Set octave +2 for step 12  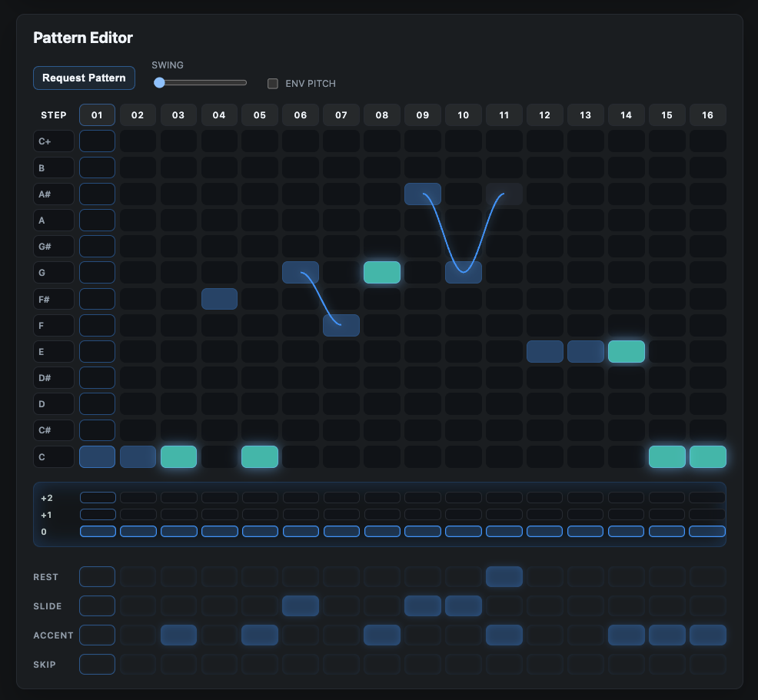tap(545, 498)
